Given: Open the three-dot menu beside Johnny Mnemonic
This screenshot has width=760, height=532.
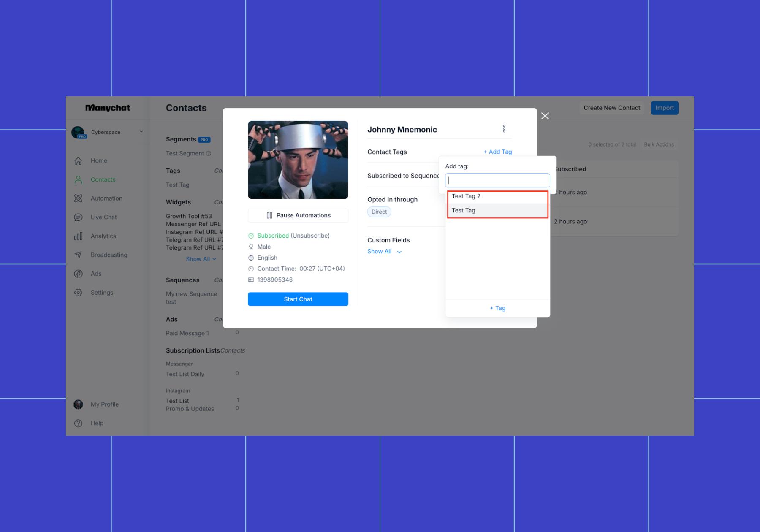Looking at the screenshot, I should (504, 129).
